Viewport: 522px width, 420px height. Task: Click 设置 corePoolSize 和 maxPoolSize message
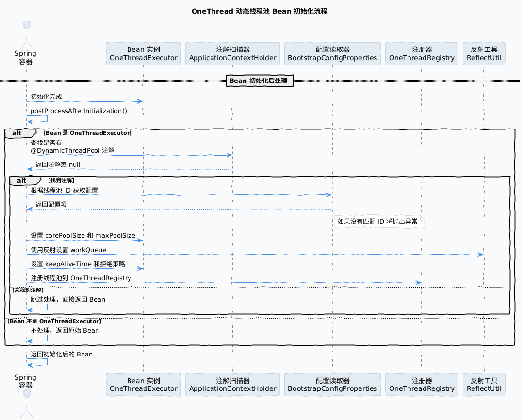83,236
